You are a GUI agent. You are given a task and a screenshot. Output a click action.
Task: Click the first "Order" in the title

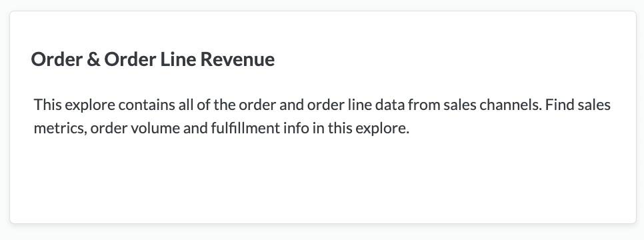56,59
